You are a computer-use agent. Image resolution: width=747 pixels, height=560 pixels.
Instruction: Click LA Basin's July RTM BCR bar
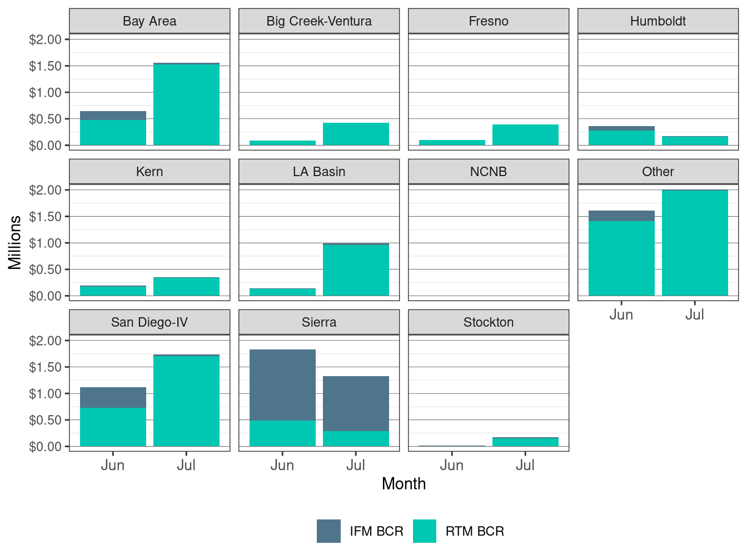(x=356, y=271)
